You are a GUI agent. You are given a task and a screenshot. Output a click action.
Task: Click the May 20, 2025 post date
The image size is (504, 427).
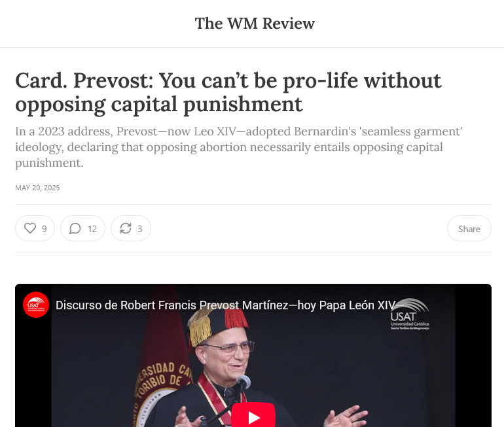(37, 188)
